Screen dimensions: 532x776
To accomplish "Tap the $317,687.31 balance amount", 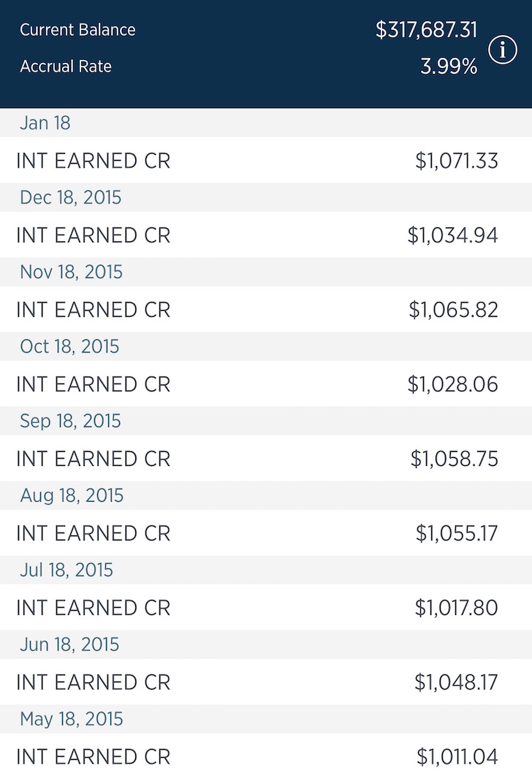I will 426,30.
